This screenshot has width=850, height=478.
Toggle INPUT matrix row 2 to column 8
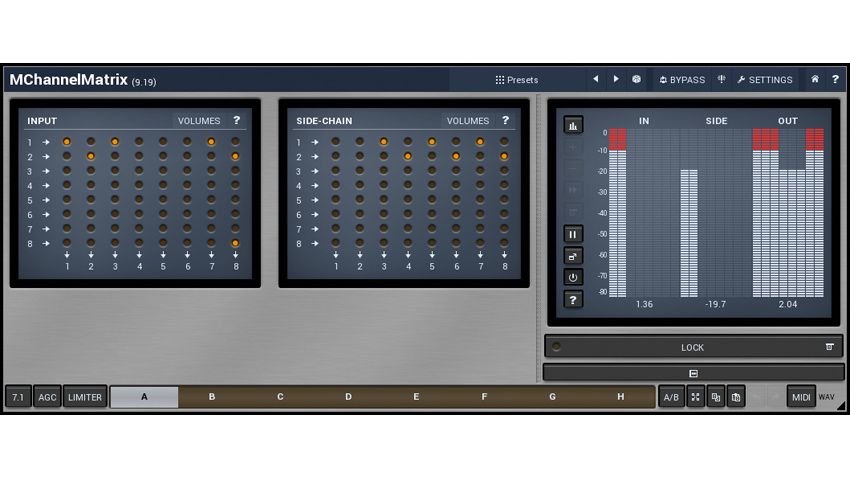tap(235, 156)
